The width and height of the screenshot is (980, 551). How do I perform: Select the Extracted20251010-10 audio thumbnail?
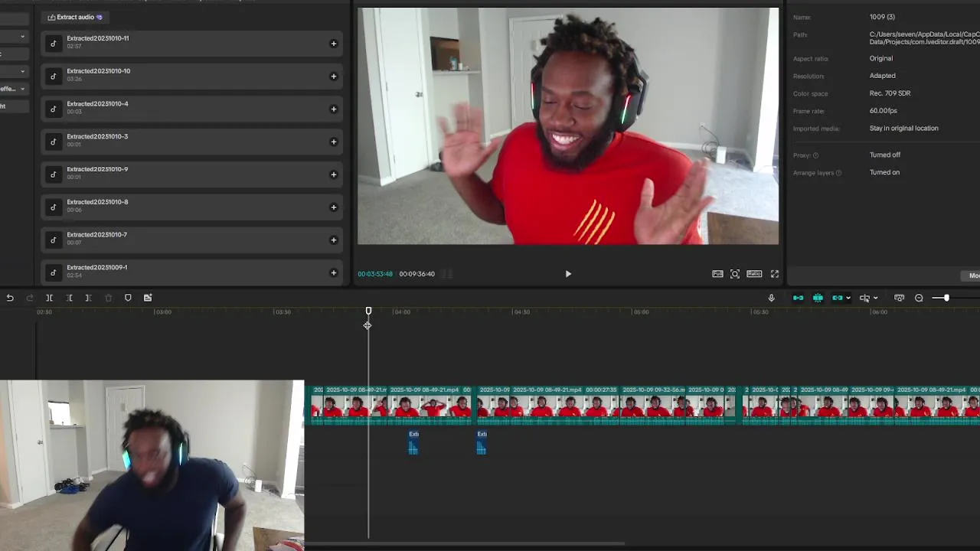point(53,77)
